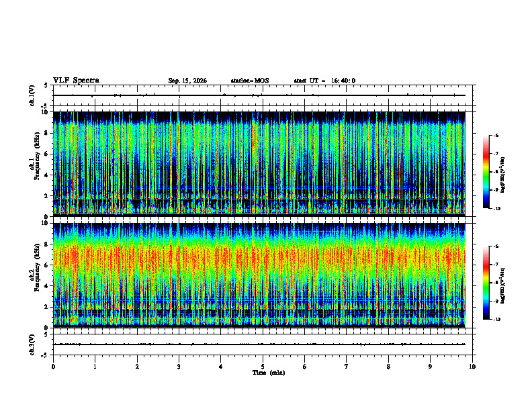Click the date label Sep. 15, 2026
Screen dimensions: 532x411
[187, 81]
